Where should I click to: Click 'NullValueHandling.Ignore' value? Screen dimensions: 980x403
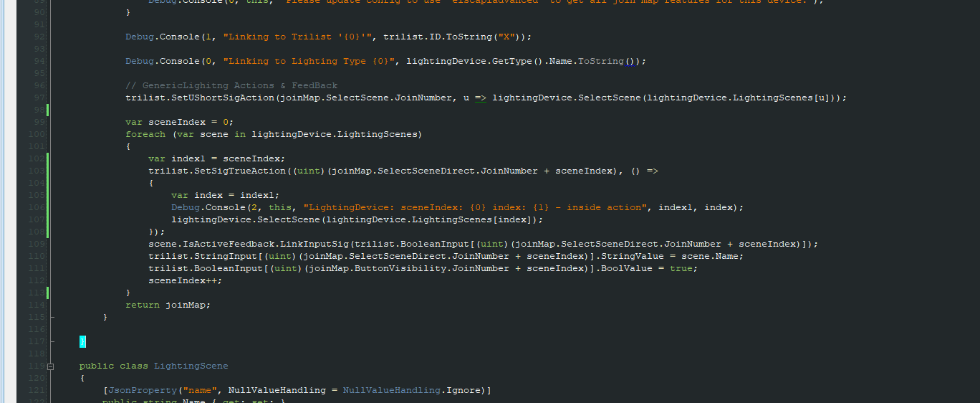coord(412,390)
